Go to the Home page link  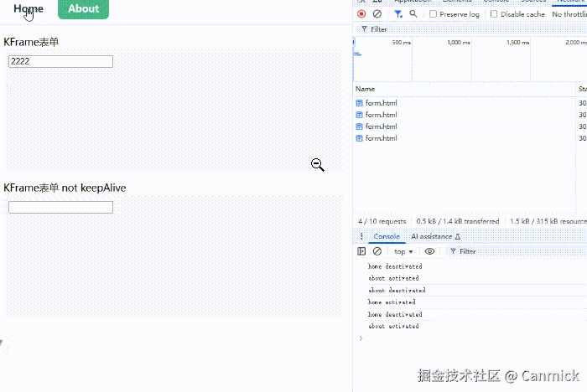click(x=29, y=8)
